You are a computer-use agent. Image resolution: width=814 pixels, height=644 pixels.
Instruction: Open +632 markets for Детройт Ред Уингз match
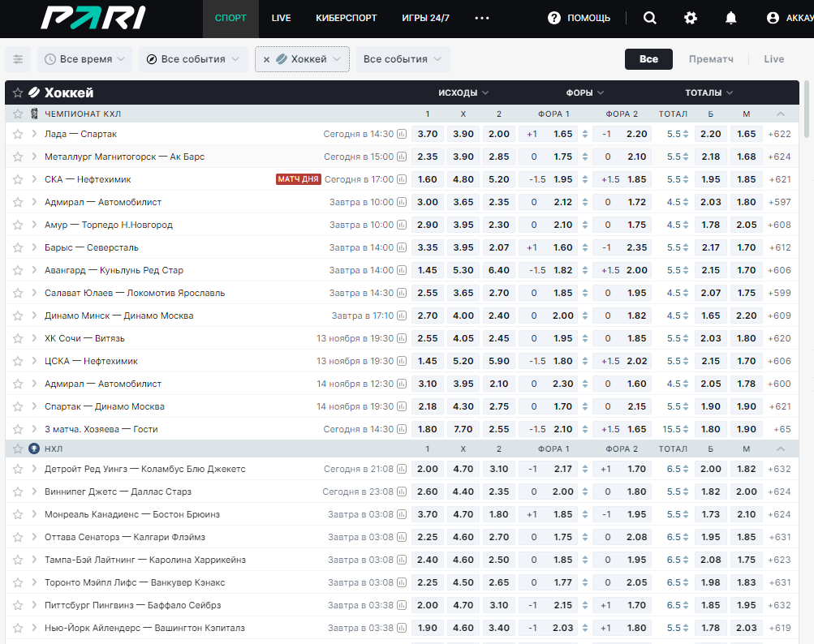pyautogui.click(x=779, y=469)
